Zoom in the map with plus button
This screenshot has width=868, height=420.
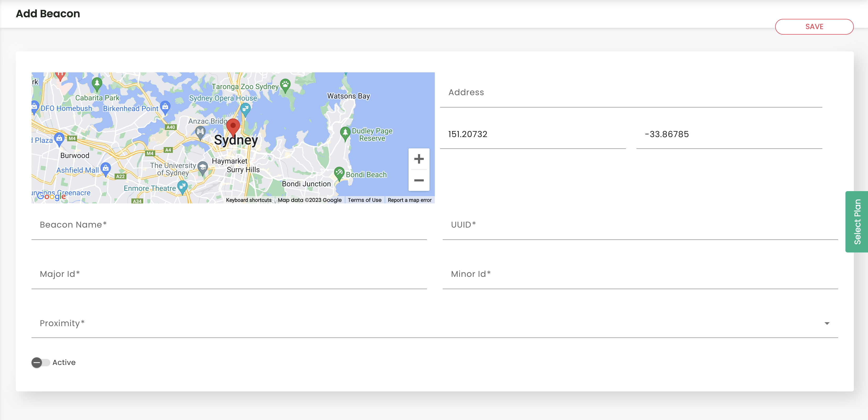pos(419,159)
